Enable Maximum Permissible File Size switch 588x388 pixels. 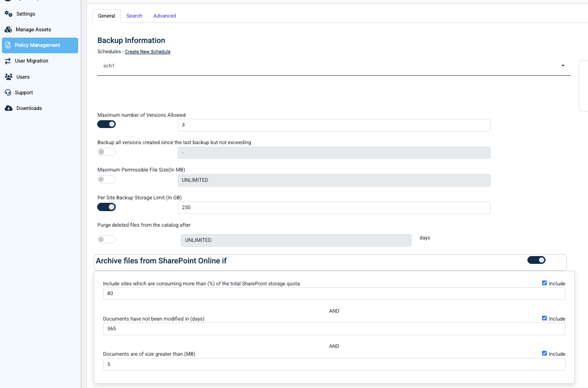[106, 179]
